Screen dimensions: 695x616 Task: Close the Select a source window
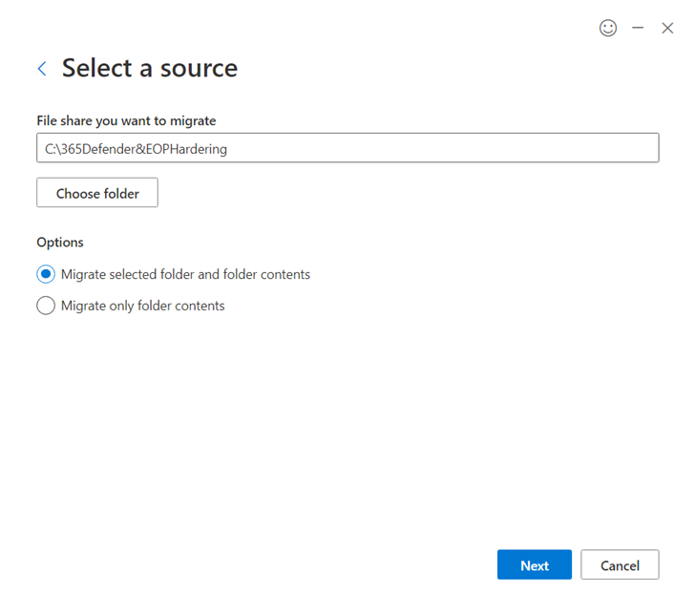[667, 28]
